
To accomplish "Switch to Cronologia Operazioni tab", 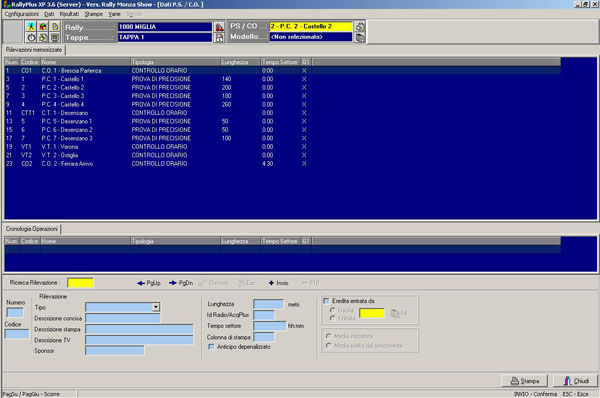I will 32,229.
